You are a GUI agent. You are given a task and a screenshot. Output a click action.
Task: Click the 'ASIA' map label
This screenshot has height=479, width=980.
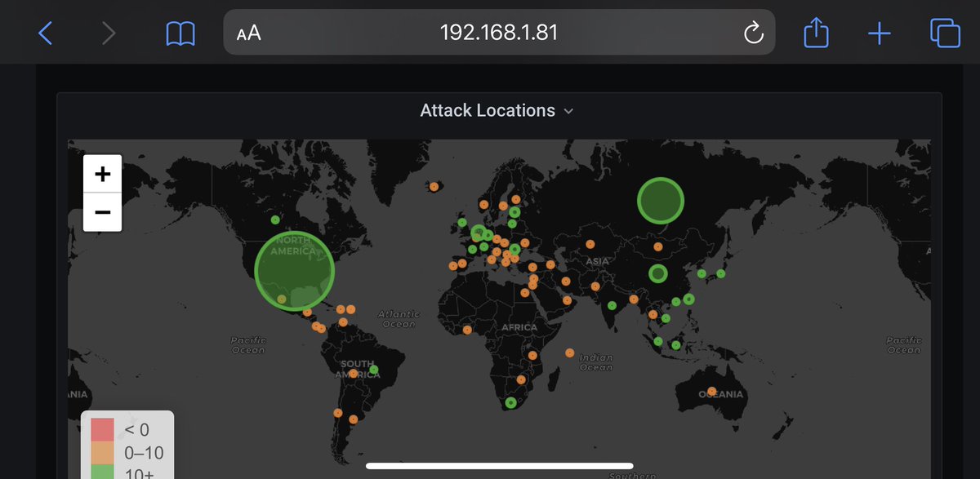click(x=597, y=260)
